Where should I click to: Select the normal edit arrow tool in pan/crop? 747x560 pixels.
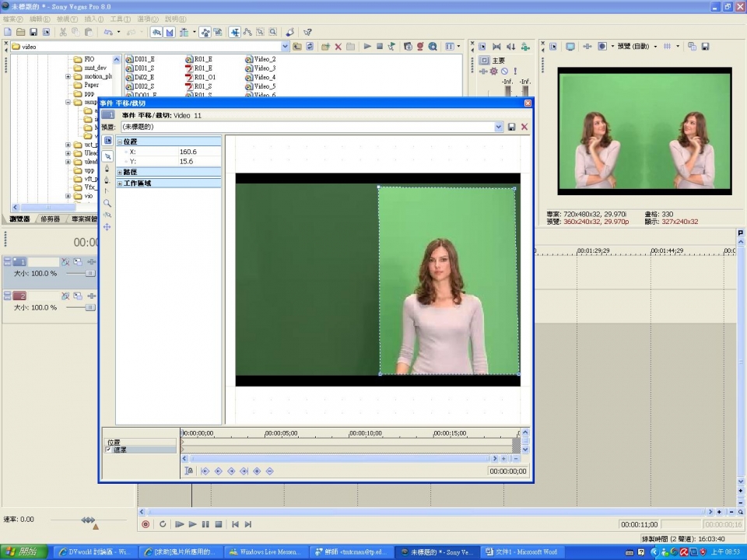coord(107,156)
